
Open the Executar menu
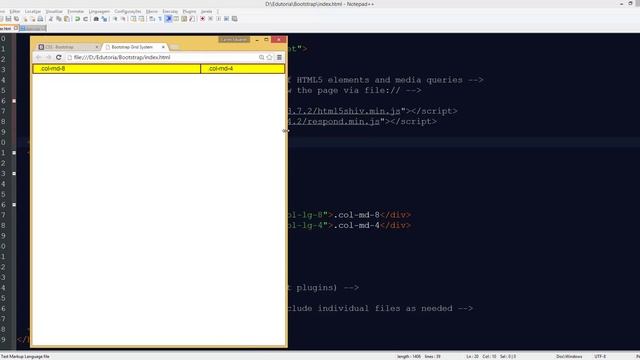(x=170, y=11)
